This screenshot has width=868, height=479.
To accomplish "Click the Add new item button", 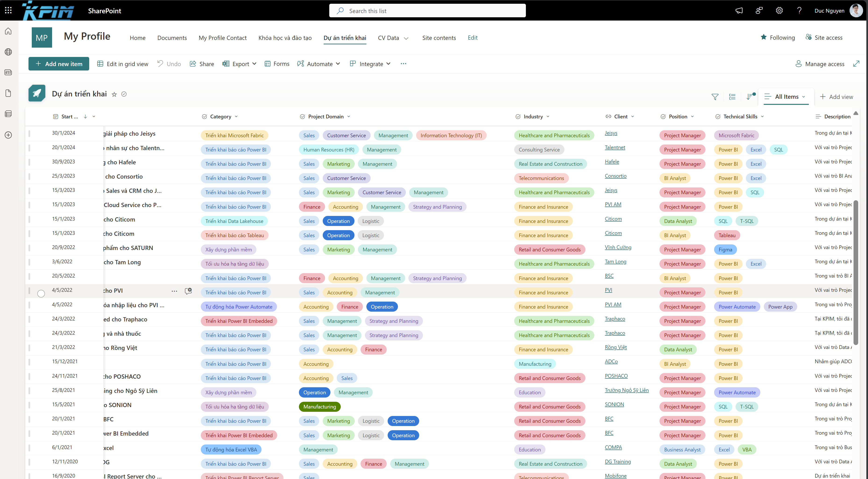I will click(x=59, y=64).
